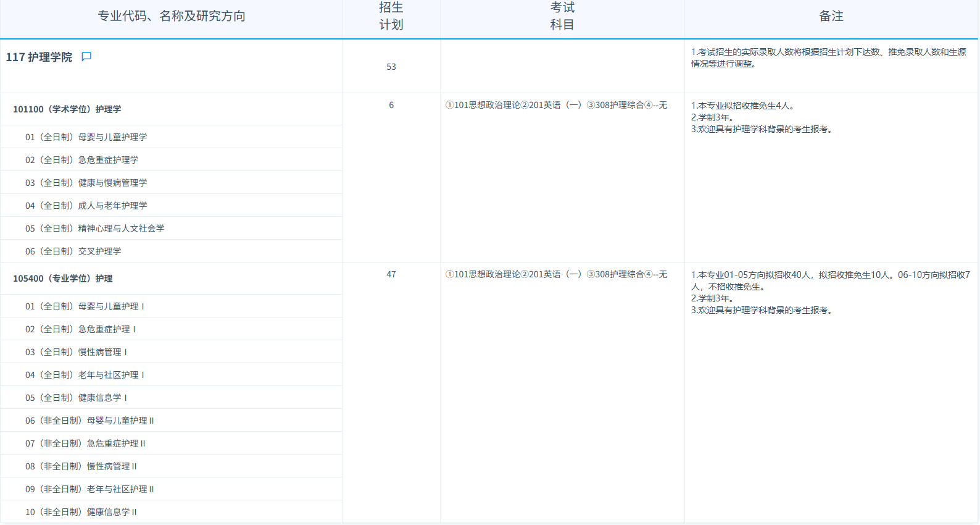The image size is (980, 525).
Task: Click the comment icon beside 117 护理学院
Action: 86,57
